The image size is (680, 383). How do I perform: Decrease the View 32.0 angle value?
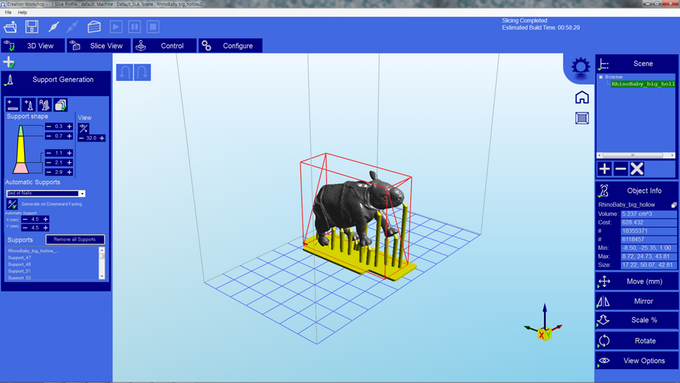81,138
